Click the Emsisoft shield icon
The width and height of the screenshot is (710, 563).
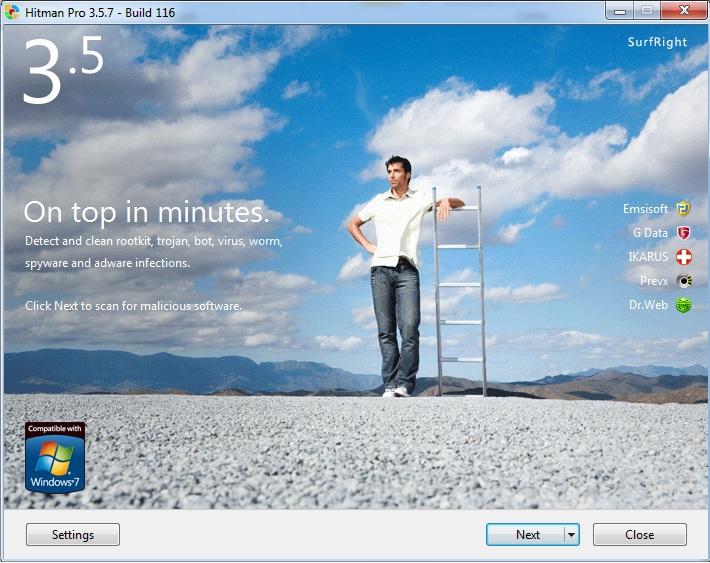[x=683, y=209]
